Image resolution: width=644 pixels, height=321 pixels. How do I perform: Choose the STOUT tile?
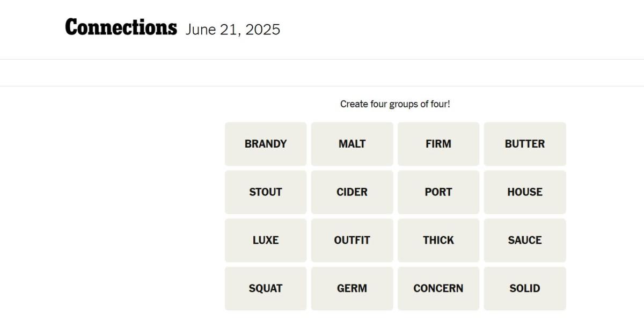pyautogui.click(x=266, y=192)
